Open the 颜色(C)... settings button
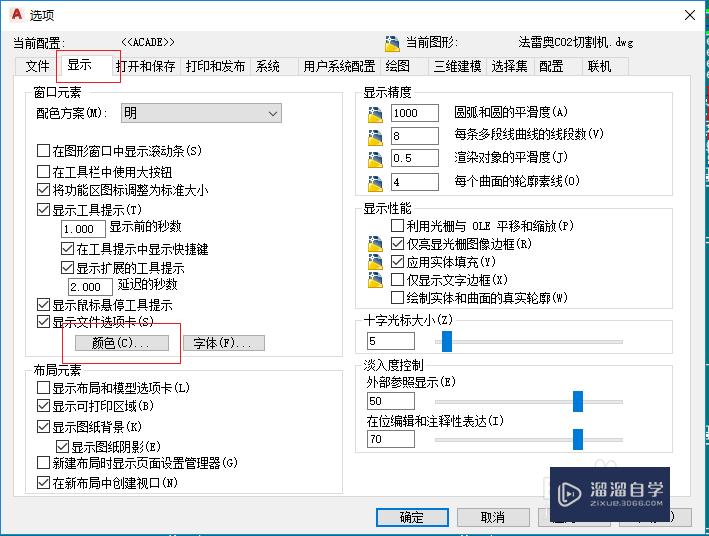709x536 pixels. pyautogui.click(x=122, y=343)
